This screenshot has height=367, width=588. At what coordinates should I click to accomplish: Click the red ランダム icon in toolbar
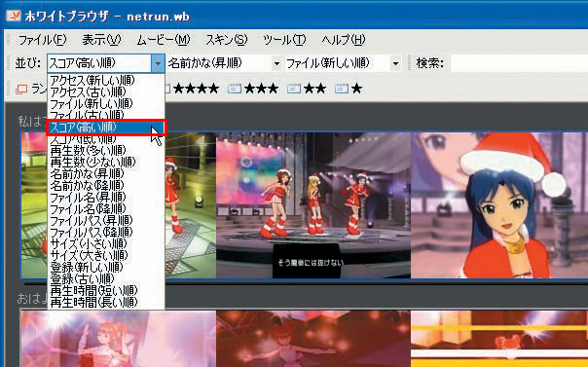coord(21,90)
